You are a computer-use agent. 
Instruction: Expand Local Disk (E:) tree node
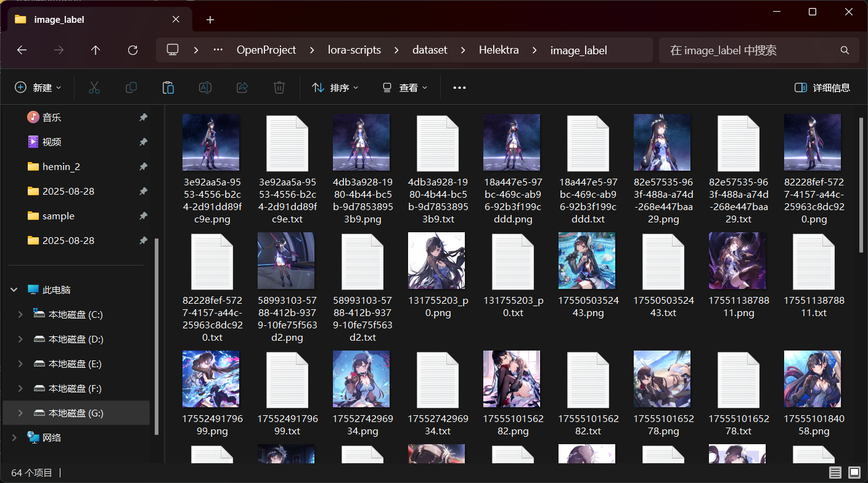(x=20, y=363)
